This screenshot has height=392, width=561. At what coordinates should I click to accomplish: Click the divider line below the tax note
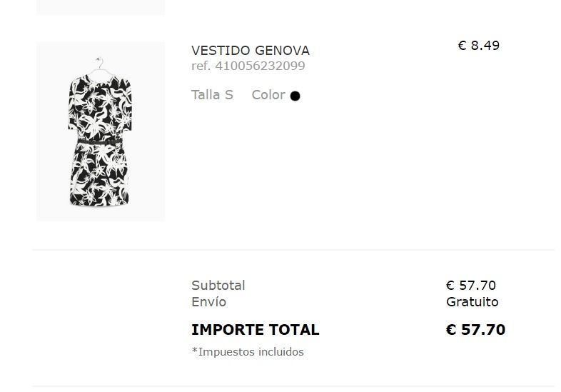[x=293, y=386]
